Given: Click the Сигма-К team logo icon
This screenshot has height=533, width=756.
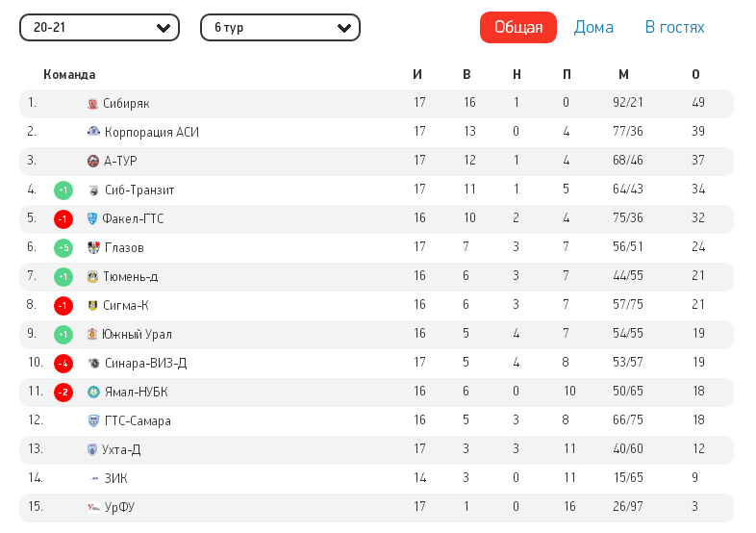Looking at the screenshot, I should click(x=92, y=306).
